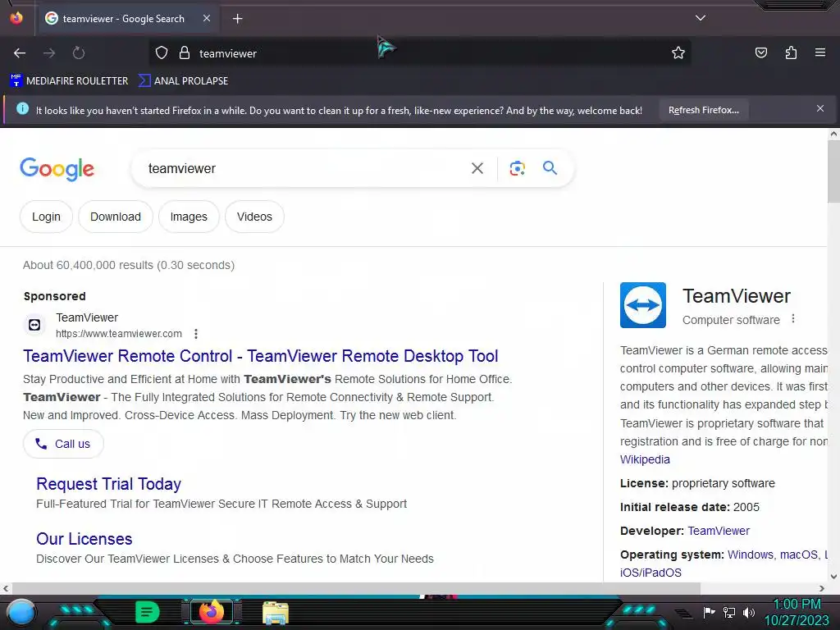The width and height of the screenshot is (840, 630).
Task: Click the horizontal scrollbar right arrow
Action: 822,588
